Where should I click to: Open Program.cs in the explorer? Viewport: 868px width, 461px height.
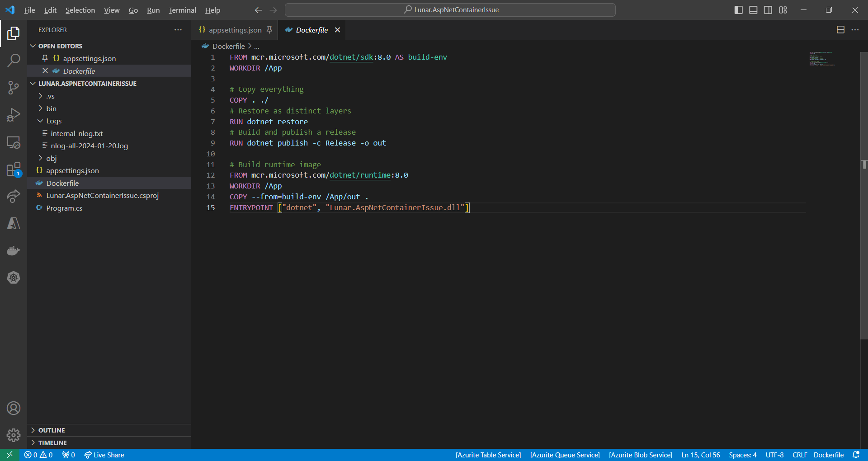109,208
